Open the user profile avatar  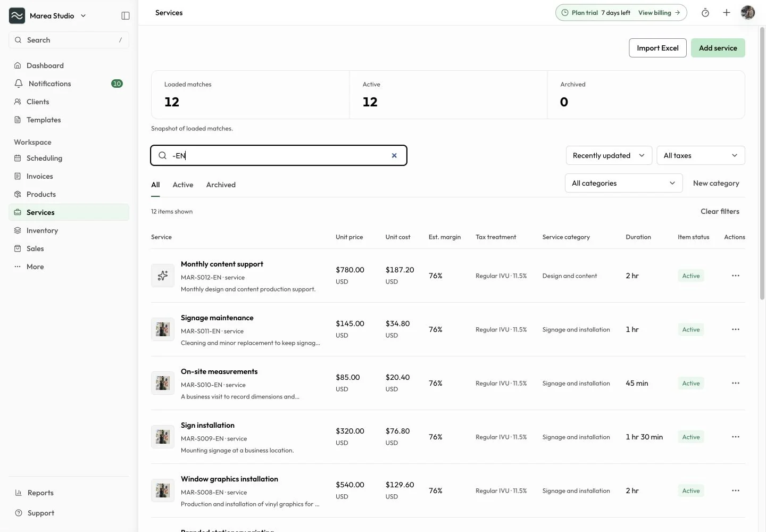click(748, 13)
